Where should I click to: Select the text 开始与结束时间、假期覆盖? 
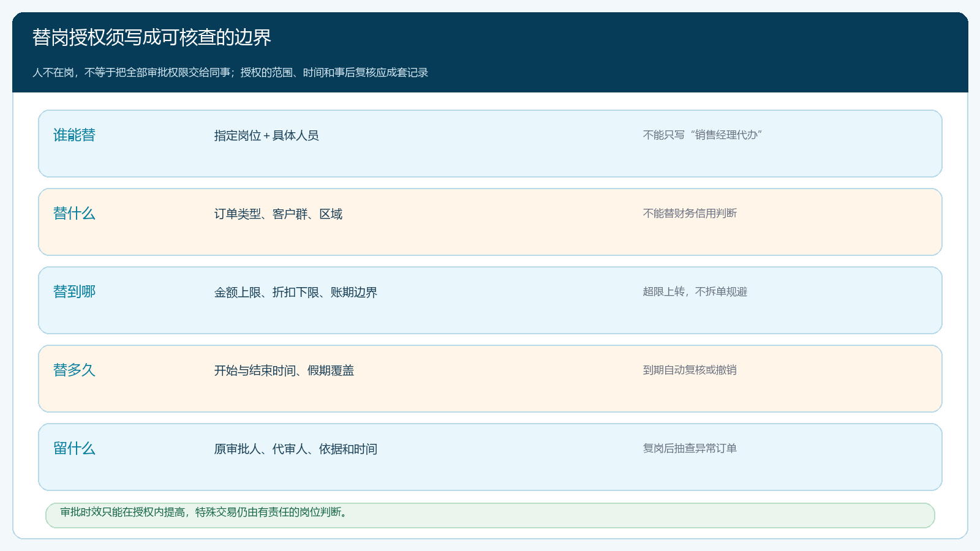(284, 370)
